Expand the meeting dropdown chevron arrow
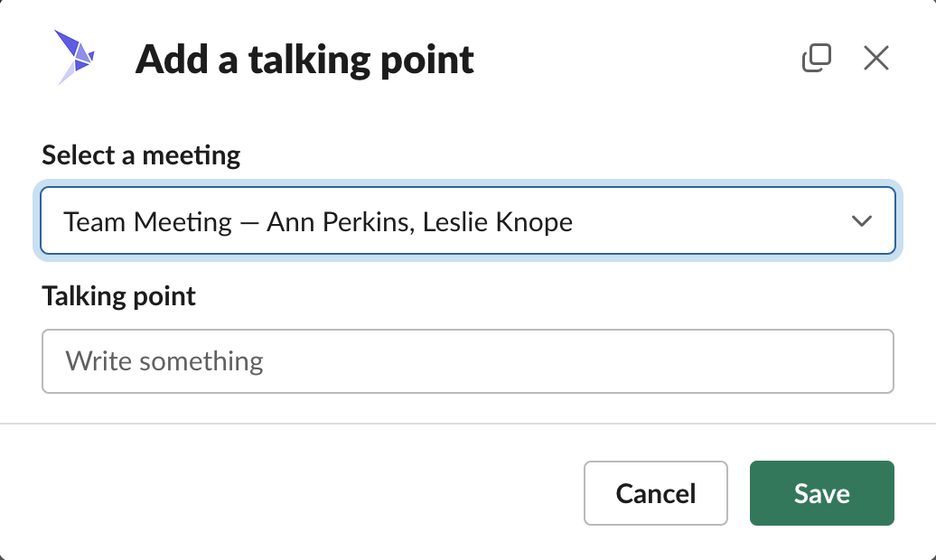Screen dimensions: 936x560 click(x=861, y=221)
